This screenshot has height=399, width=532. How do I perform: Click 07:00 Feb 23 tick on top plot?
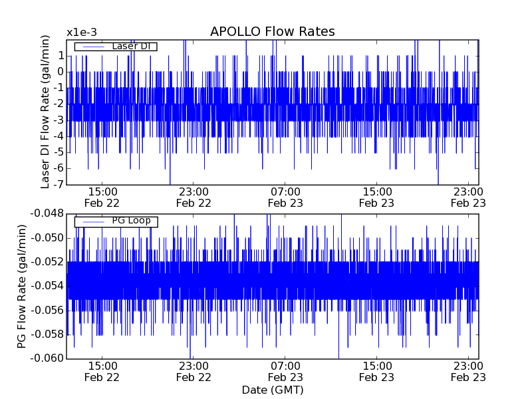tap(285, 197)
